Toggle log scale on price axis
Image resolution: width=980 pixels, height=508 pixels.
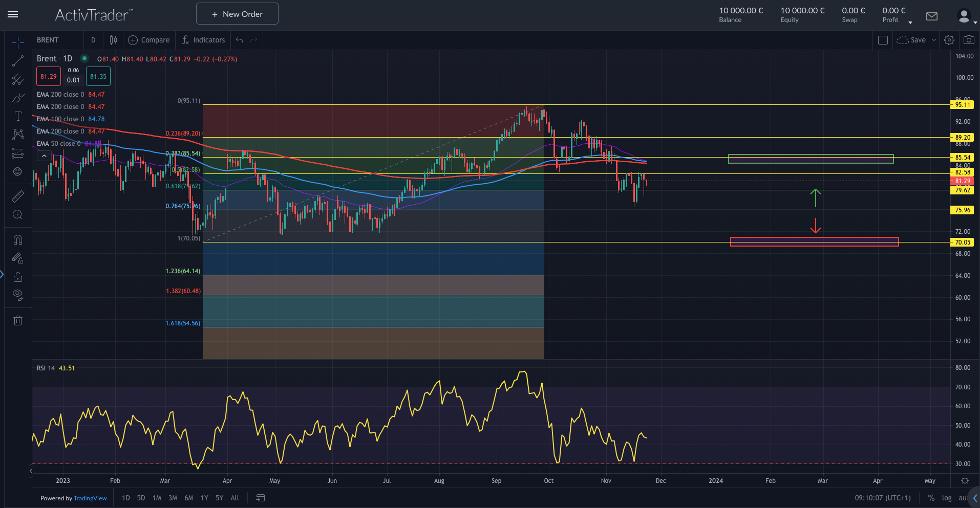947,498
